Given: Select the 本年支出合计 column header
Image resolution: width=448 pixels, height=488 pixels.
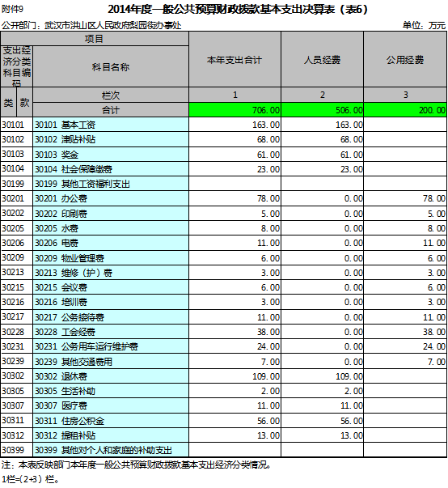Looking at the screenshot, I should (235, 59).
